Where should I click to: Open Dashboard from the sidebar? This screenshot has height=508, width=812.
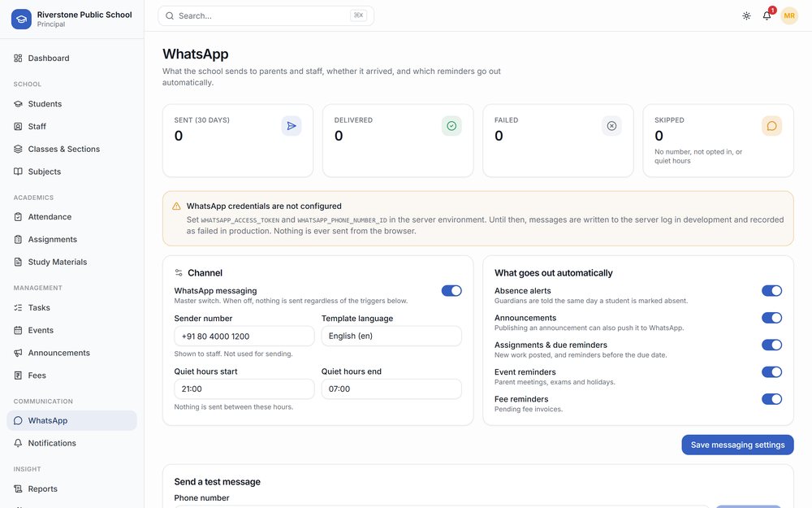coord(72,58)
